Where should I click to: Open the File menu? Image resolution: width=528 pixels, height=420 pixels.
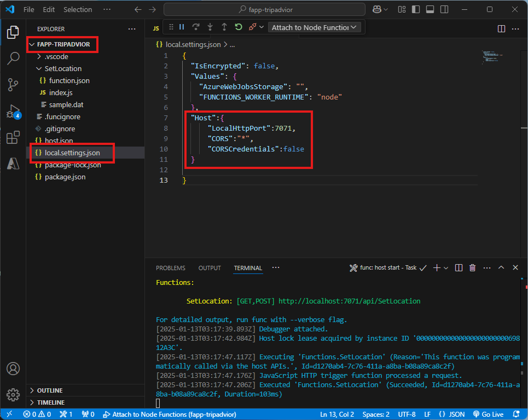coord(28,9)
